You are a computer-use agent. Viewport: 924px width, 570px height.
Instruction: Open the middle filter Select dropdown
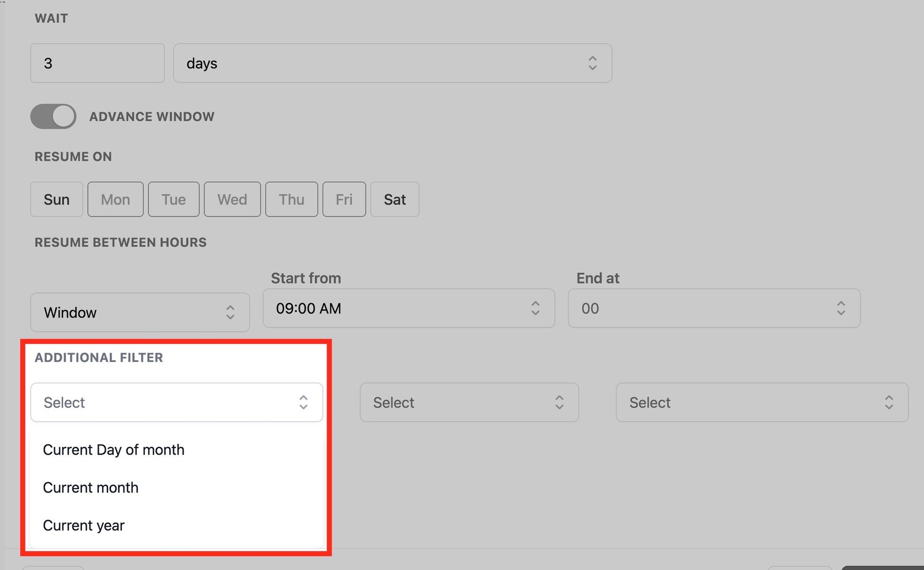point(469,403)
